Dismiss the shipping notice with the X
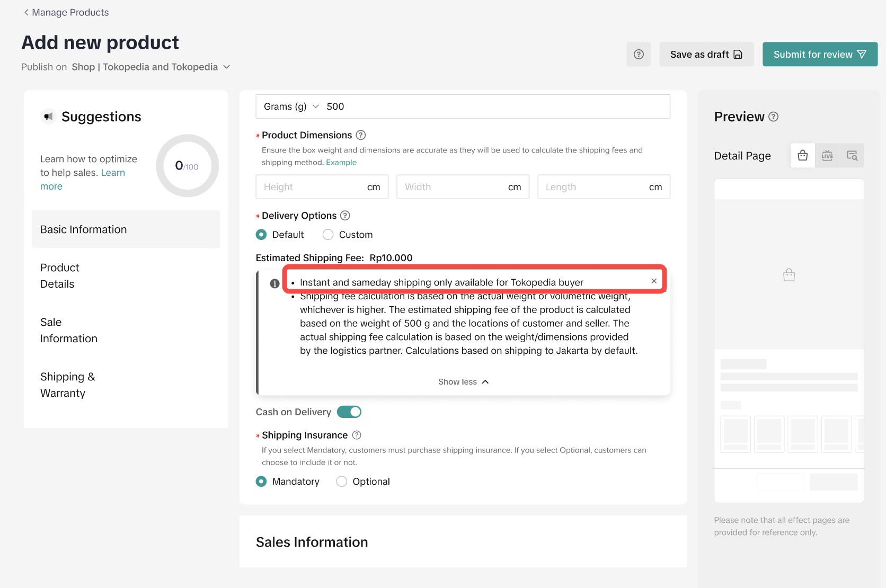This screenshot has width=886, height=588. 654,281
